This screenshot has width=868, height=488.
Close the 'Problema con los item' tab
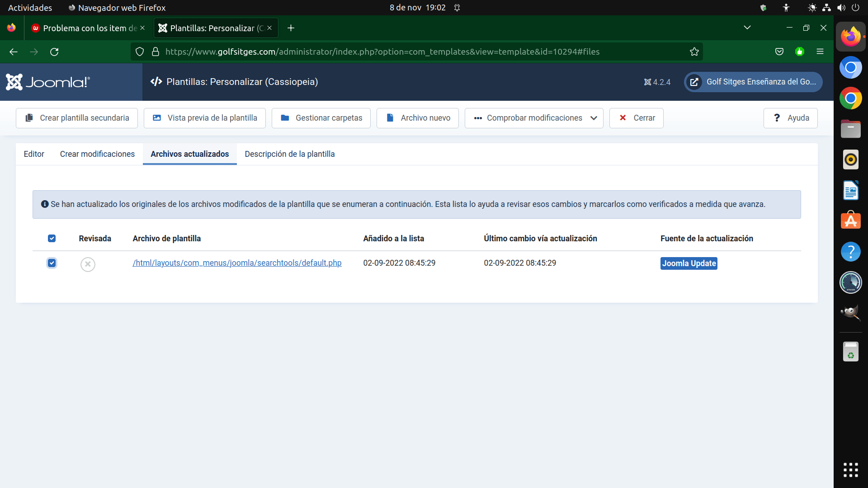point(142,28)
